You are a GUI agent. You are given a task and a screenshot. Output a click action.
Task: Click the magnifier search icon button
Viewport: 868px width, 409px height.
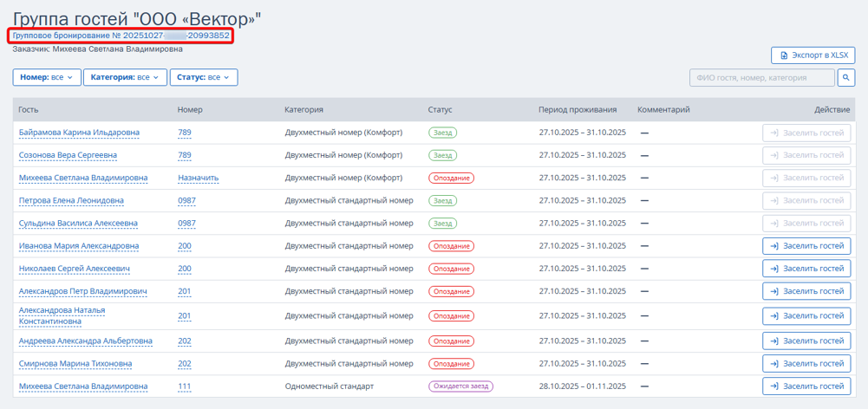(846, 78)
